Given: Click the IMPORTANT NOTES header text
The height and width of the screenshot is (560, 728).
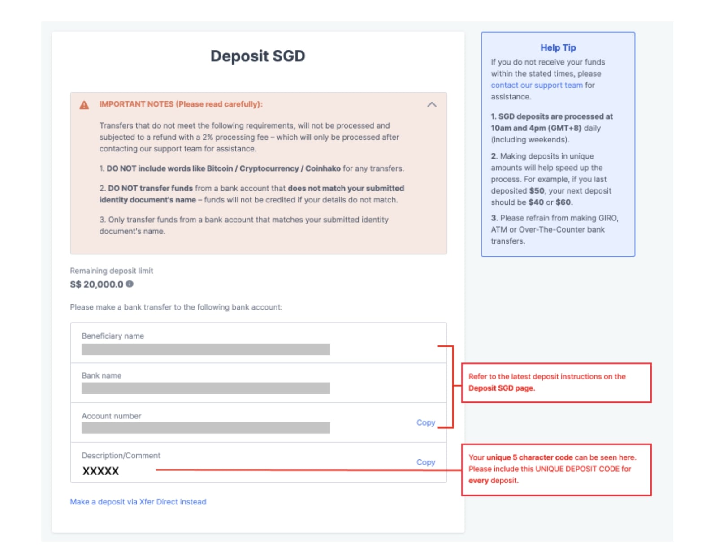Looking at the screenshot, I should point(181,104).
